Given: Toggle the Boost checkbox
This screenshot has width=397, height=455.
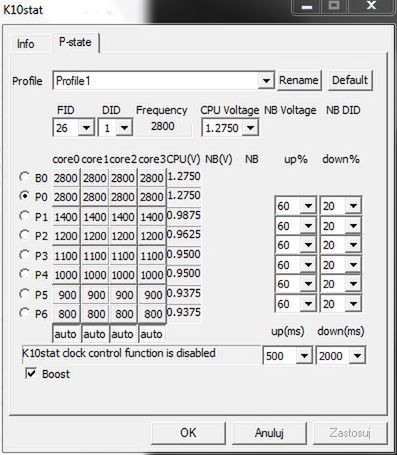Looking at the screenshot, I should [31, 373].
